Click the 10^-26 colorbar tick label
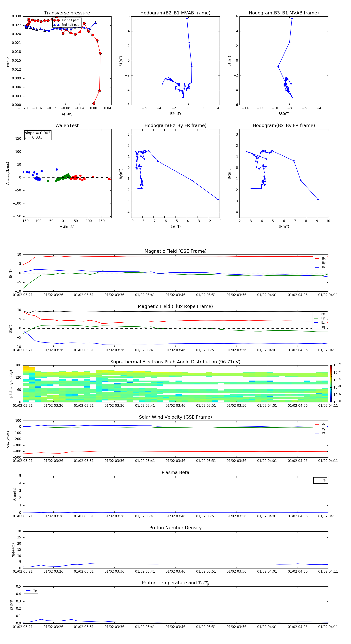Image resolution: width=351 pixels, height=644 pixels. pyautogui.click(x=337, y=365)
